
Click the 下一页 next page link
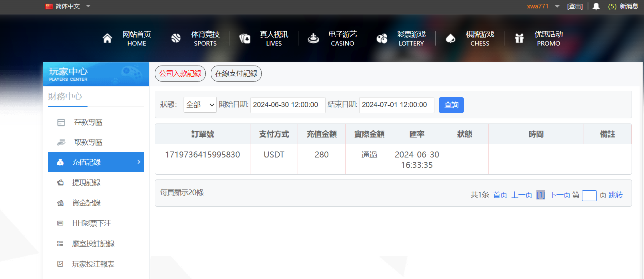click(x=560, y=195)
